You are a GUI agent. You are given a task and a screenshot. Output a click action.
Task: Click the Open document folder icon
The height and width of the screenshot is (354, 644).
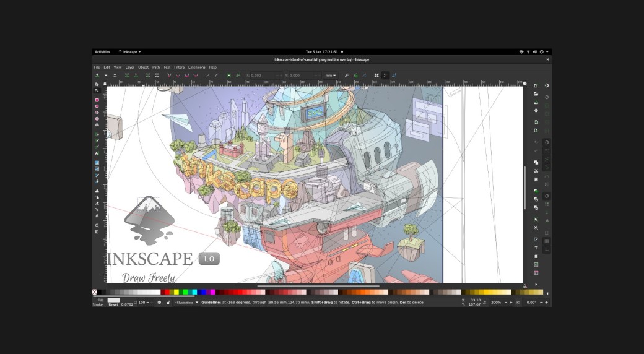pos(536,94)
